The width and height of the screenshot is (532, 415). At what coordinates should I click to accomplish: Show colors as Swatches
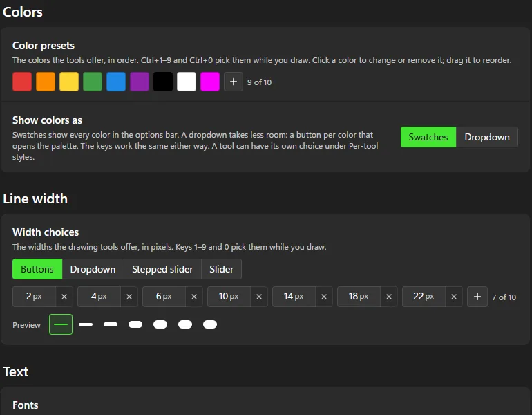(428, 137)
